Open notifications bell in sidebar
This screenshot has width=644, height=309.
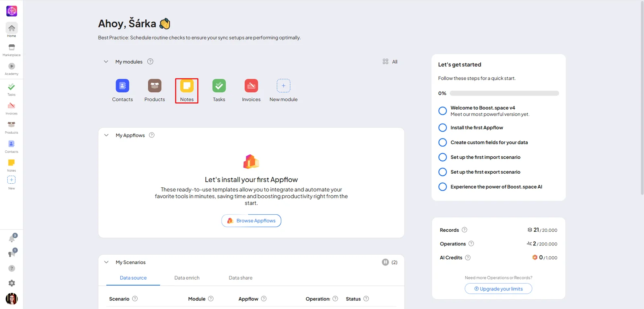tap(12, 239)
